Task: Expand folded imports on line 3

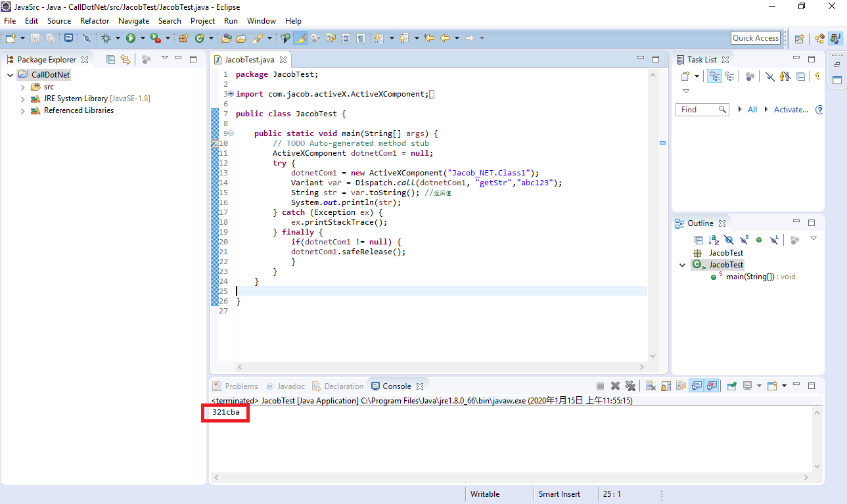Action: pos(231,94)
